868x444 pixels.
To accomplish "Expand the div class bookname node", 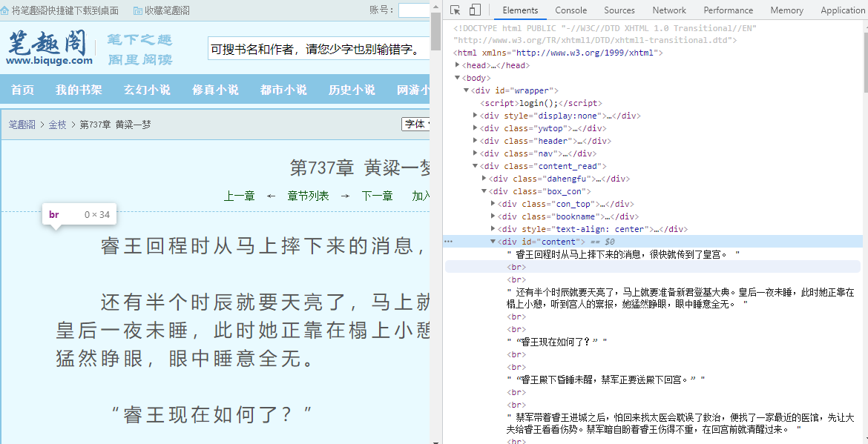I will pyautogui.click(x=493, y=216).
